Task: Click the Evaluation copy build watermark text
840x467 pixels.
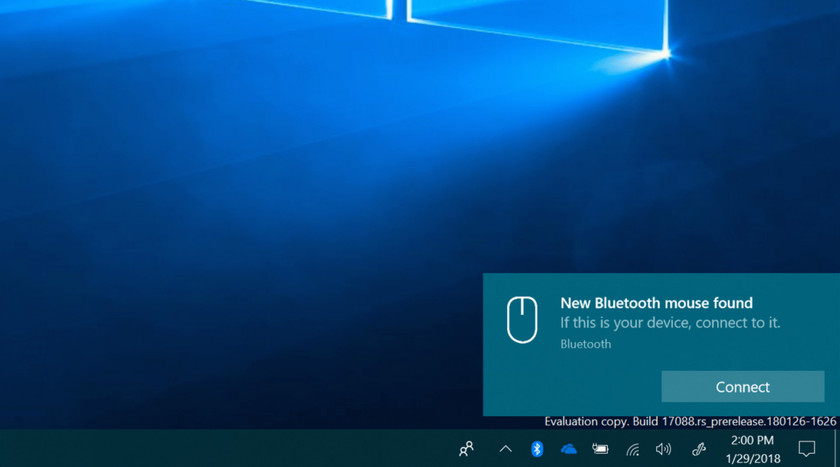Action: 690,422
